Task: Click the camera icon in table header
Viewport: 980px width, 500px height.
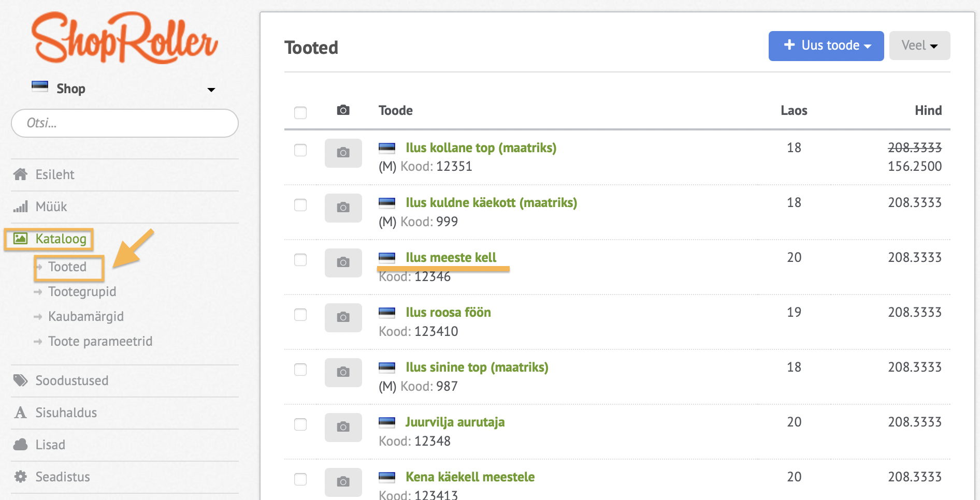Action: click(x=343, y=110)
